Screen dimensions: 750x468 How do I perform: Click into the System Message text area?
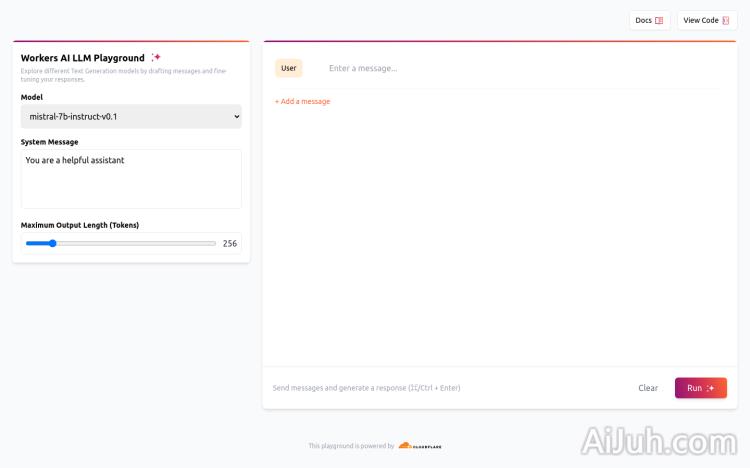(x=131, y=178)
